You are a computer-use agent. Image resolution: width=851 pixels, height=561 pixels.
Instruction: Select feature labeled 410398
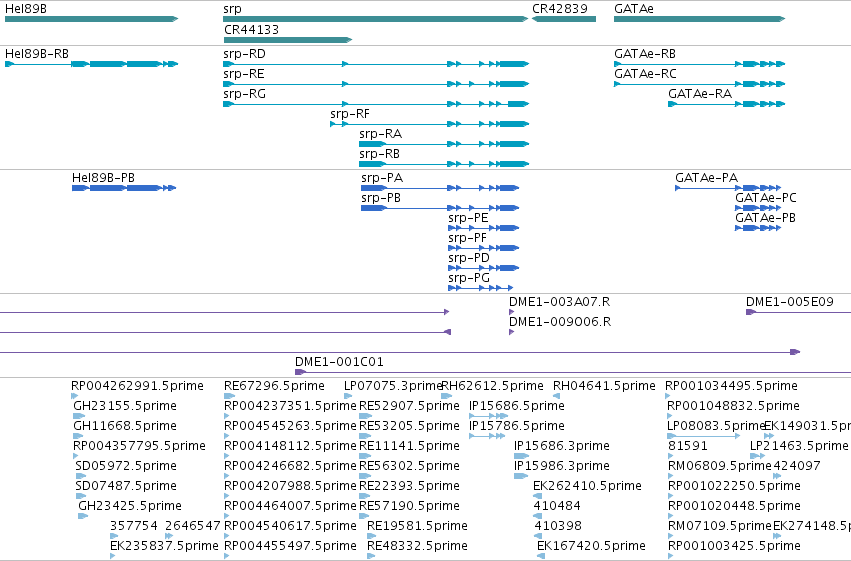point(538,536)
